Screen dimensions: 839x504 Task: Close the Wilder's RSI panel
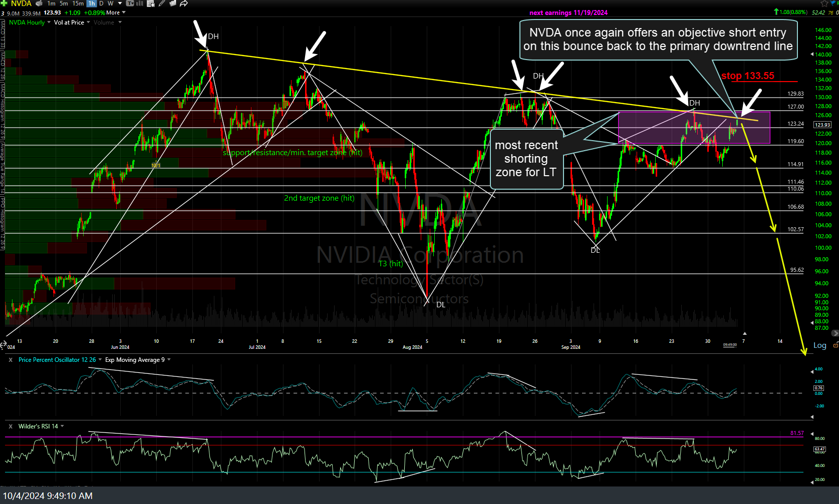tap(10, 426)
